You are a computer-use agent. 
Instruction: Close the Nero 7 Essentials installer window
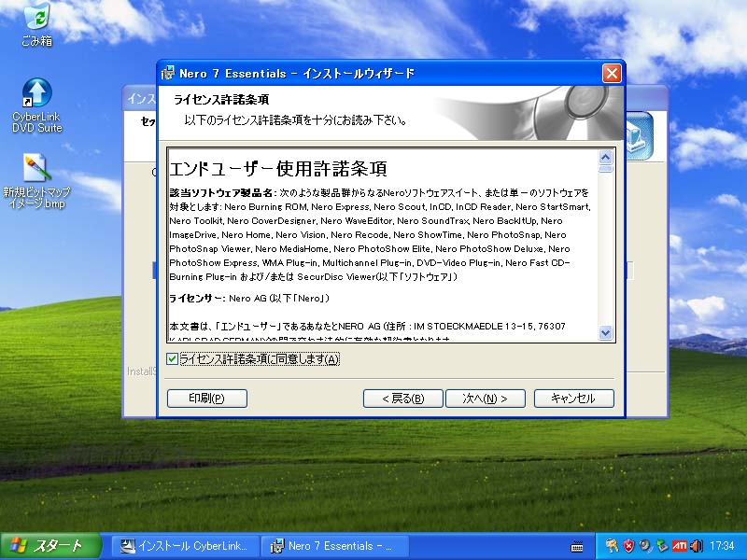click(613, 74)
